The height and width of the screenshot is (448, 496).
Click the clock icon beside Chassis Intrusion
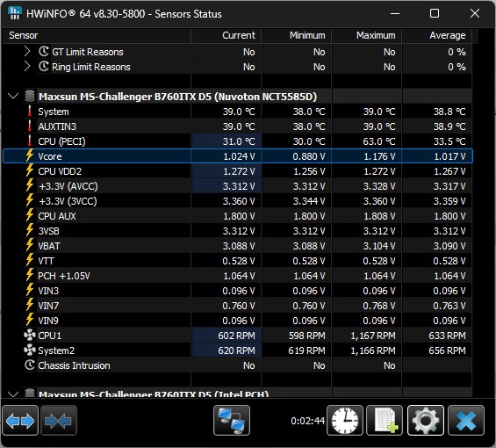30,365
